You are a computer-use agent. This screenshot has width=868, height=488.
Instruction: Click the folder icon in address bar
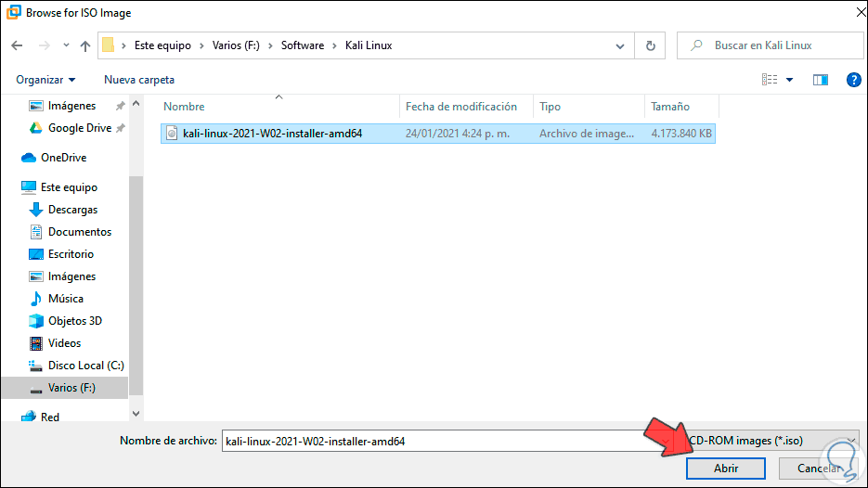point(109,45)
